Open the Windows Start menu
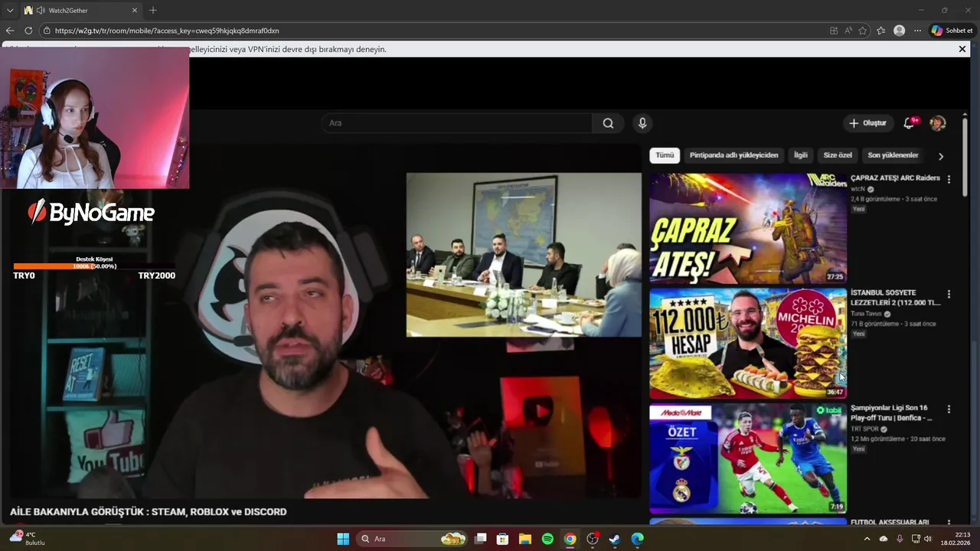The height and width of the screenshot is (551, 980). [343, 539]
